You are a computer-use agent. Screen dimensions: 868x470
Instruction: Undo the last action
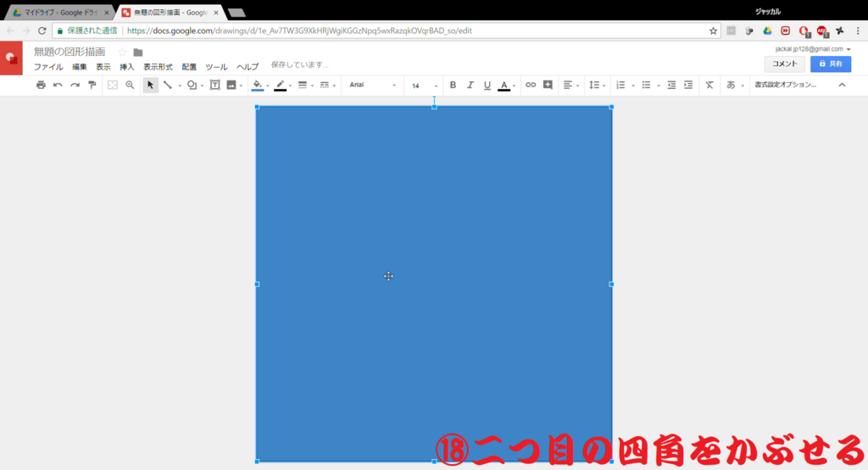tap(58, 86)
